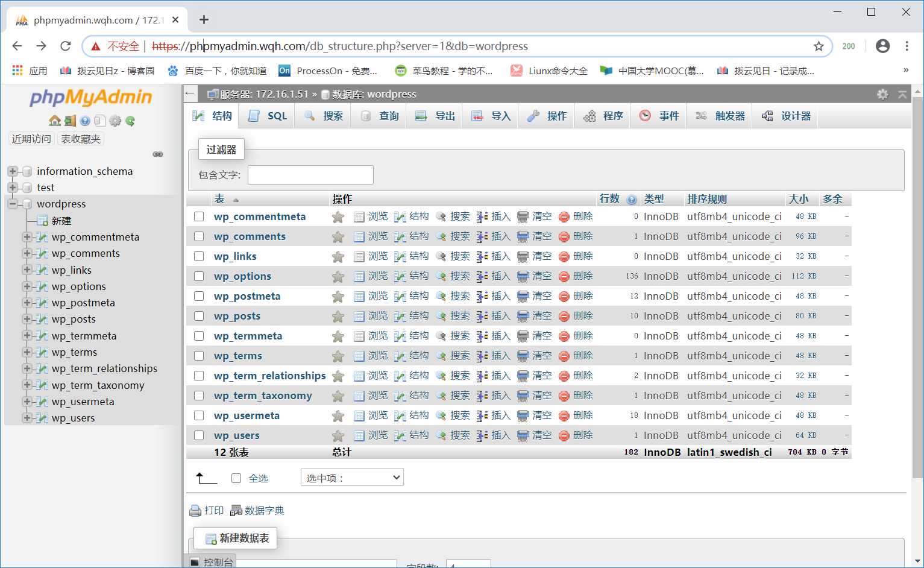Click the 包含文字 filter input

310,175
